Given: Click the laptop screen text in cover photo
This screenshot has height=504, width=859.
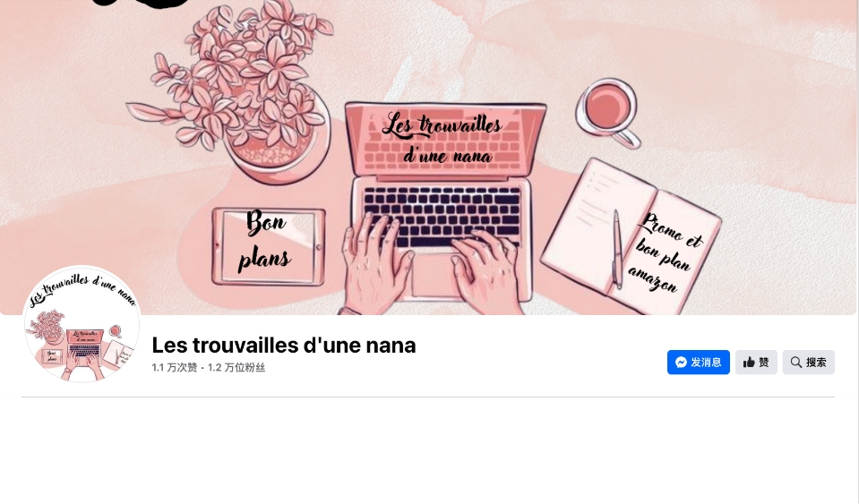Looking at the screenshot, I should [x=442, y=139].
